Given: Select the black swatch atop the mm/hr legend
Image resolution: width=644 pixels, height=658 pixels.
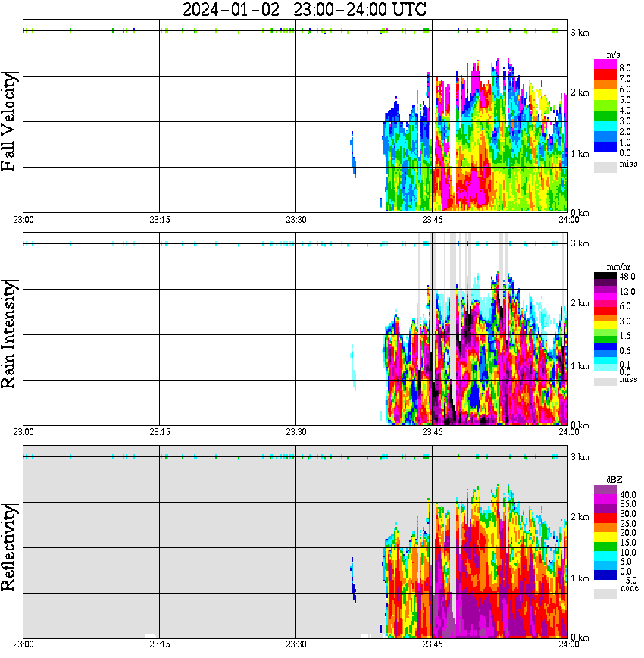Looking at the screenshot, I should 605,276.
